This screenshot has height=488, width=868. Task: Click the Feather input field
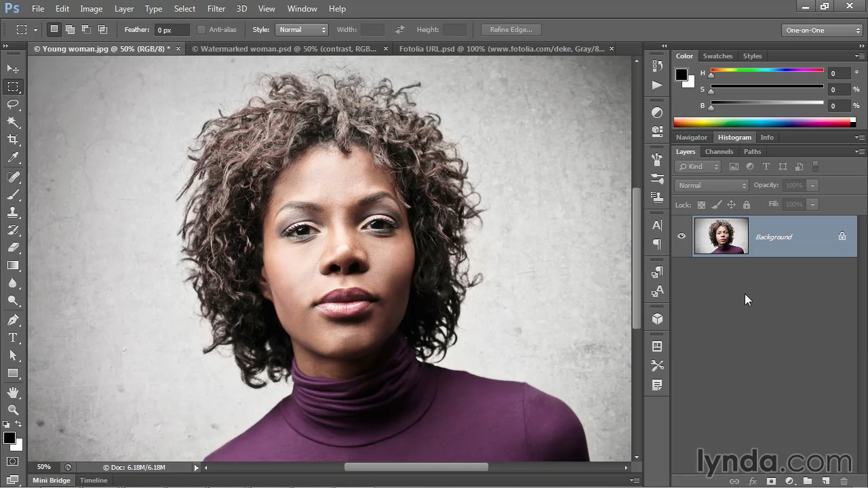point(172,30)
